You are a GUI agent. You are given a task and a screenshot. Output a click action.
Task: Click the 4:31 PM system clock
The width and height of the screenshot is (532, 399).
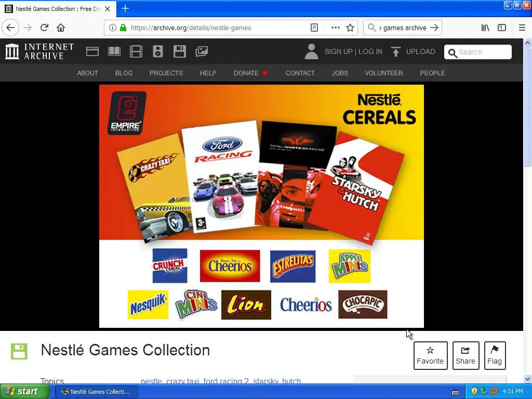[x=513, y=392]
